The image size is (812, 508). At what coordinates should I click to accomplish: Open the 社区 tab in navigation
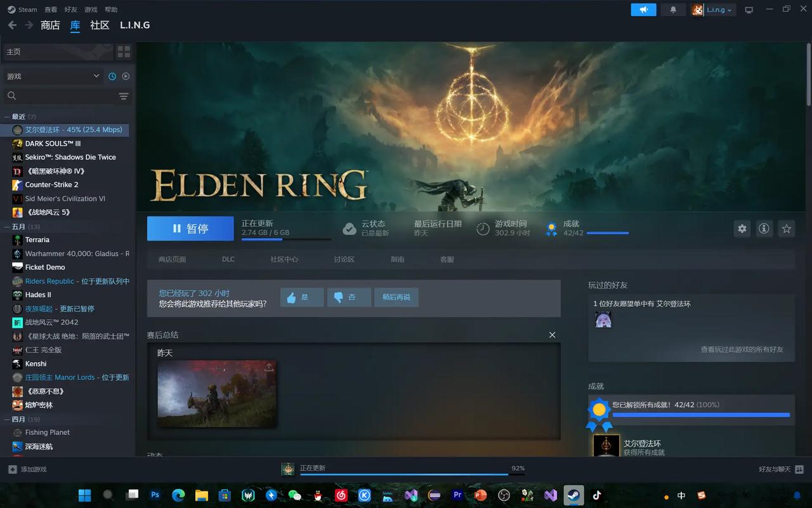pyautogui.click(x=100, y=25)
